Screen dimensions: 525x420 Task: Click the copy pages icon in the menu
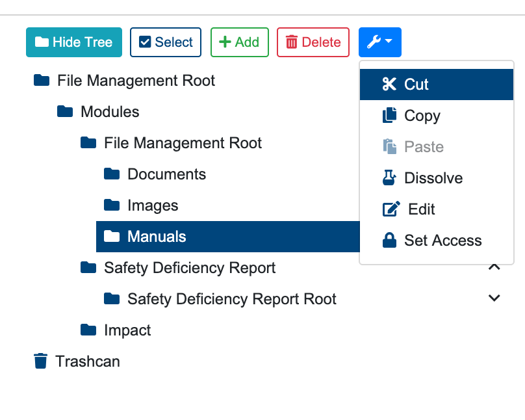[x=389, y=115]
